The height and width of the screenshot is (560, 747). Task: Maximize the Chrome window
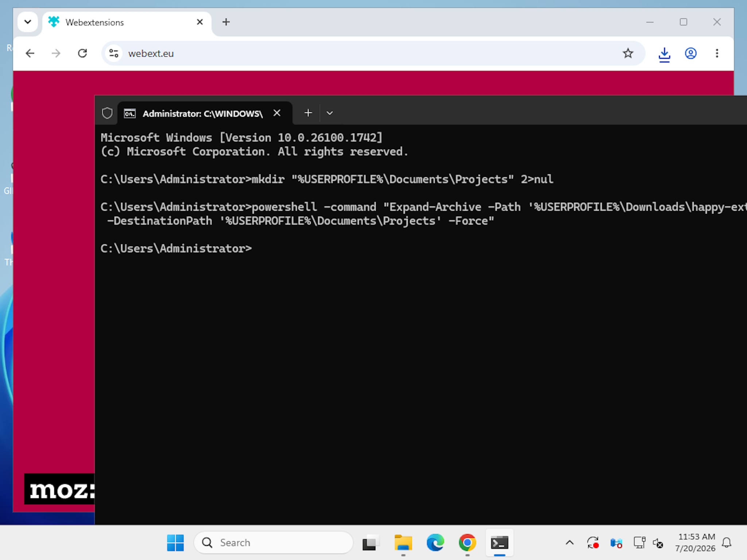coord(683,22)
